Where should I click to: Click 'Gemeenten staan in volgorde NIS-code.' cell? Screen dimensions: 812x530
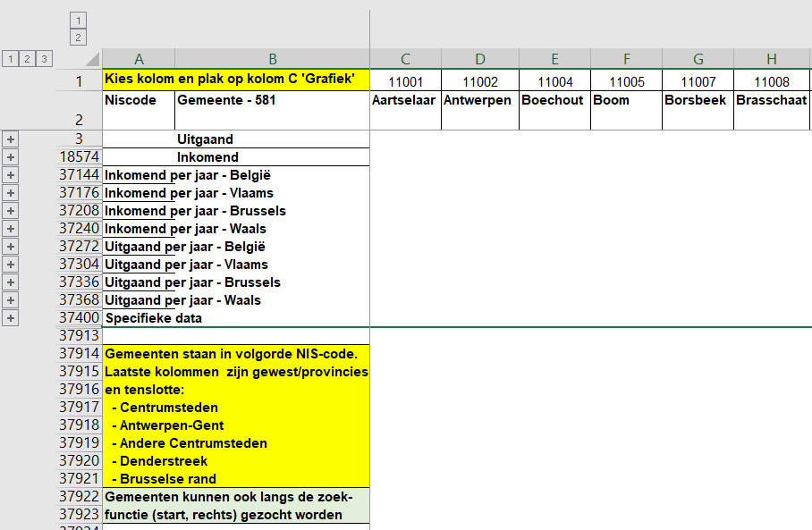236,354
